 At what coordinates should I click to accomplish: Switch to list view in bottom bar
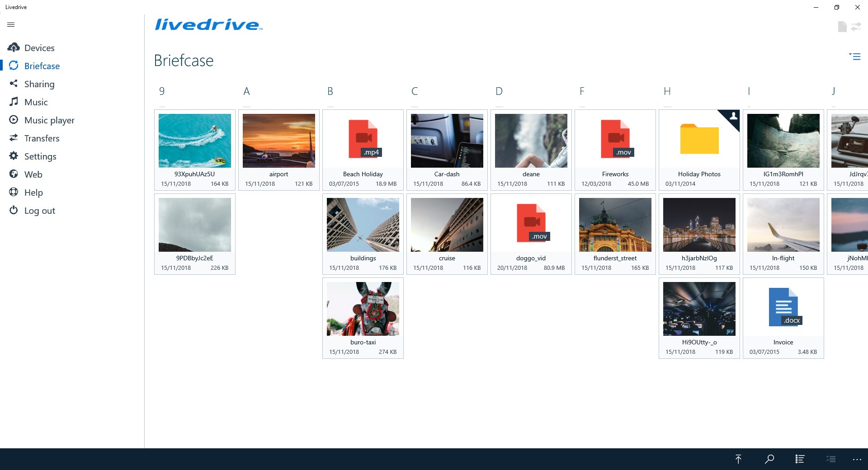click(800, 459)
